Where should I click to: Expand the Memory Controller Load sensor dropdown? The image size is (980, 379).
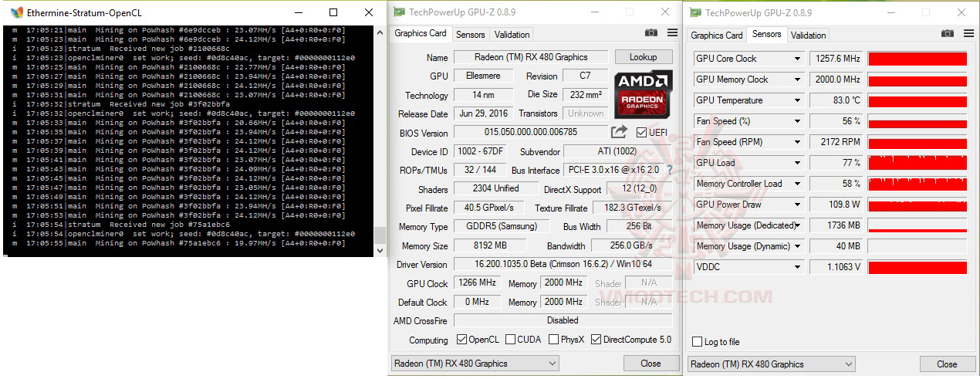(798, 184)
